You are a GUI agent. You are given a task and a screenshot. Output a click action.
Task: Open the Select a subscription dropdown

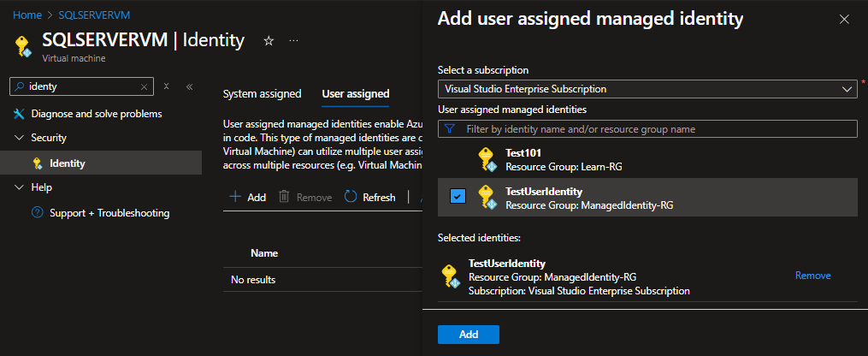647,89
